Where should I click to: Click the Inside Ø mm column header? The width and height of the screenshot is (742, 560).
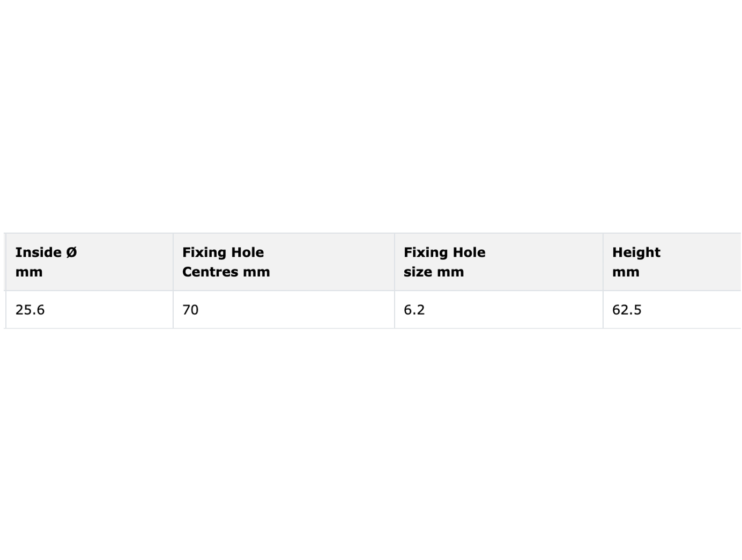click(x=89, y=262)
